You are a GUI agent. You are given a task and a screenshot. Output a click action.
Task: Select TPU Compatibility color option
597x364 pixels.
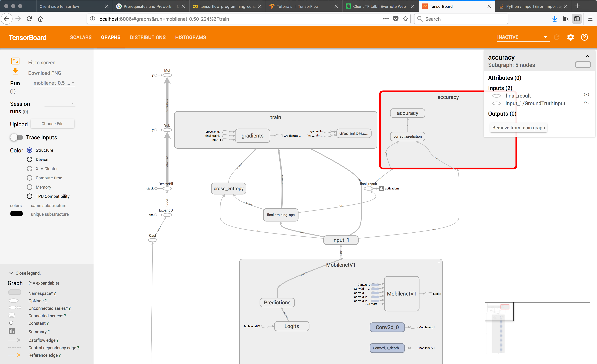(30, 196)
